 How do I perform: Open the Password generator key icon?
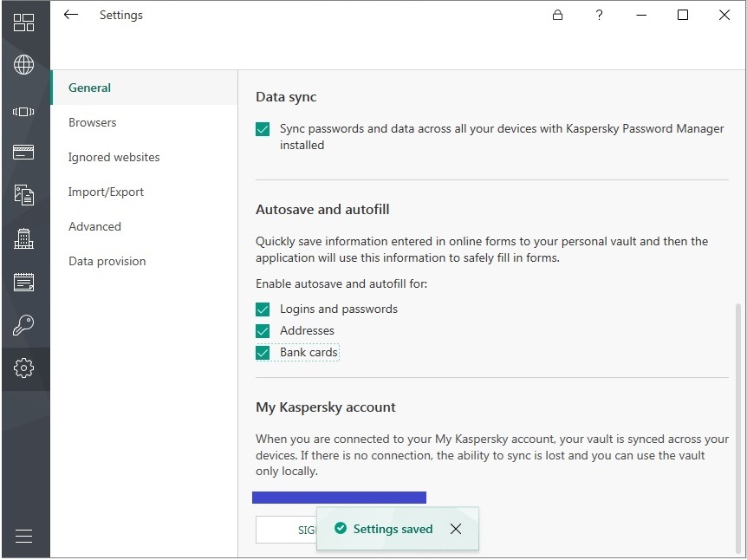click(x=24, y=325)
